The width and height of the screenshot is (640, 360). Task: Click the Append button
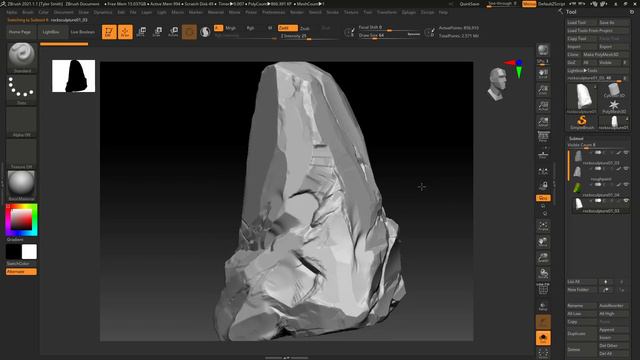[x=613, y=330]
